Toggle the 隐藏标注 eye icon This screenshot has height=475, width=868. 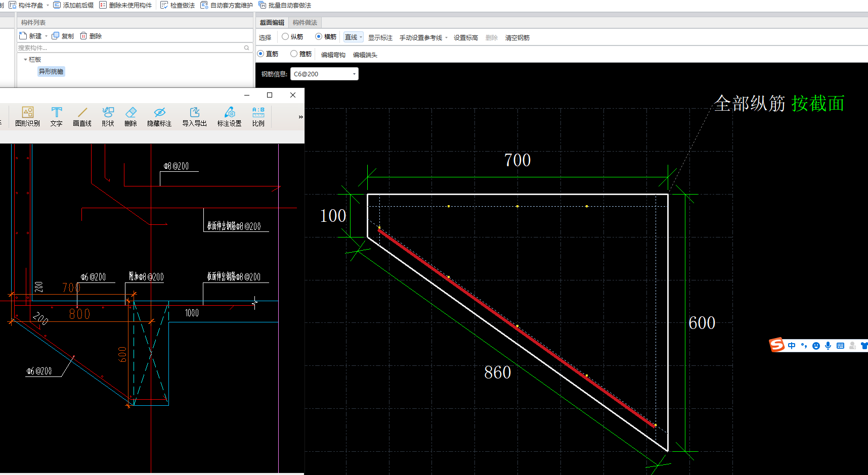click(x=160, y=112)
